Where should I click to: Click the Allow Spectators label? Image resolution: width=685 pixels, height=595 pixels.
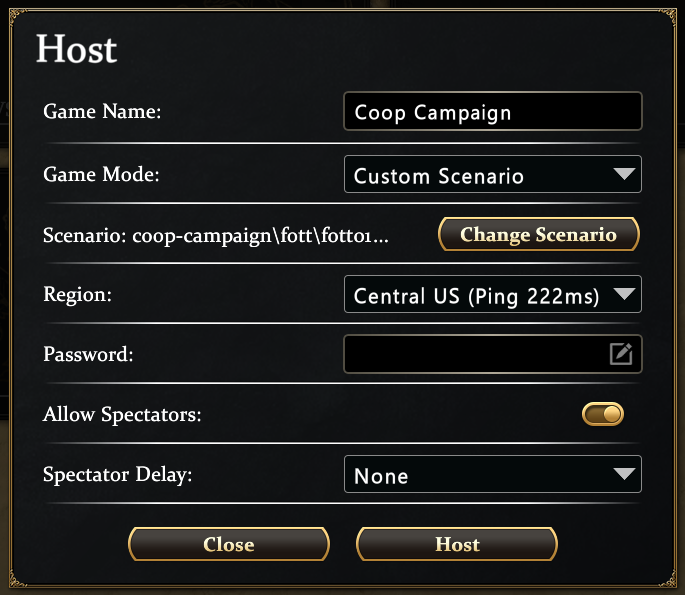click(122, 414)
